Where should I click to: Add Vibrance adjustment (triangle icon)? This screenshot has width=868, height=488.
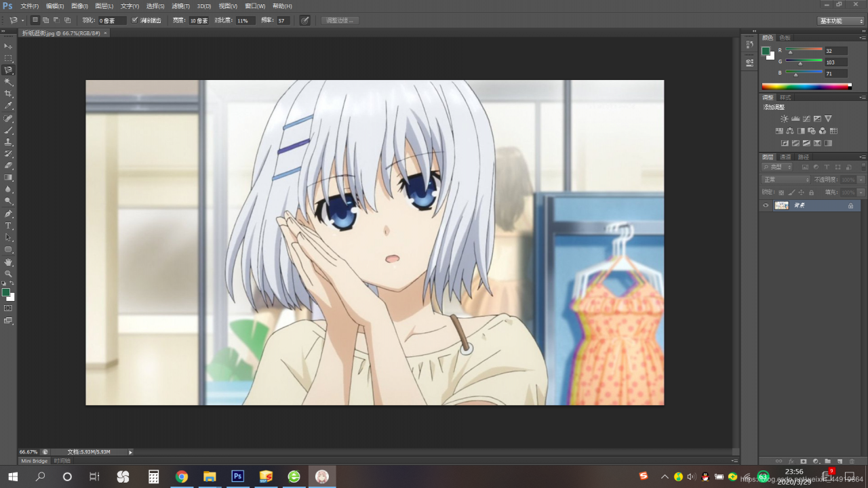[828, 119]
